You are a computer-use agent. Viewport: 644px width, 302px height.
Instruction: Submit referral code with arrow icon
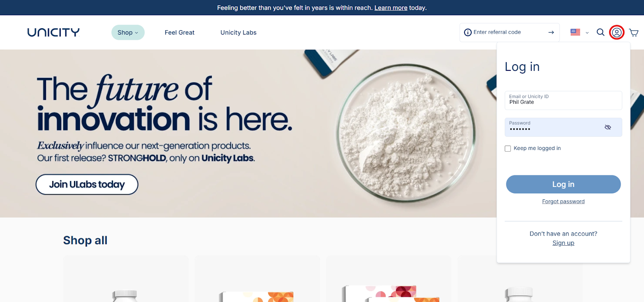pos(551,32)
